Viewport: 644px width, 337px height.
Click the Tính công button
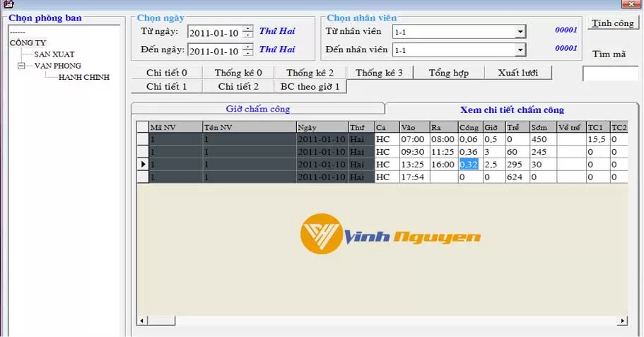[612, 23]
